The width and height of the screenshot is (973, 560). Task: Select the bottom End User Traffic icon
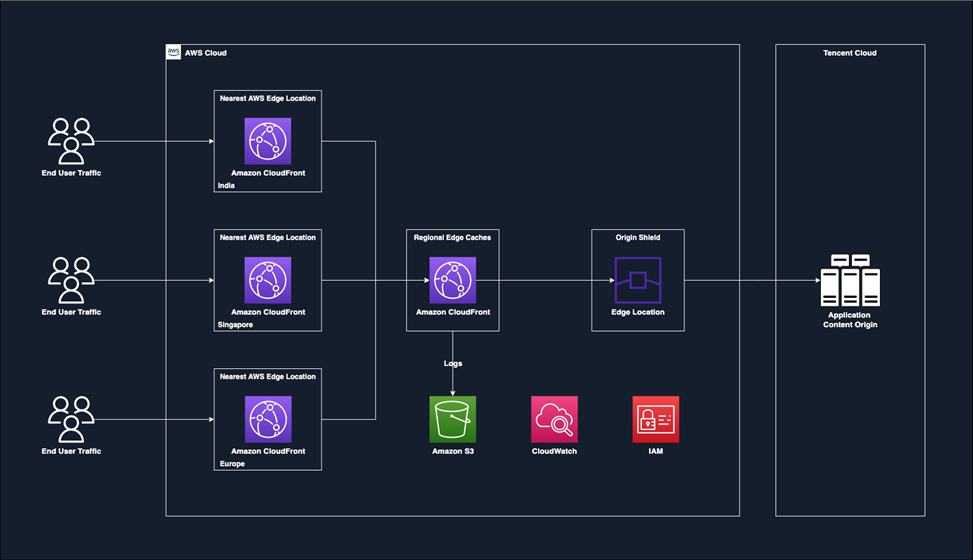pyautogui.click(x=71, y=419)
